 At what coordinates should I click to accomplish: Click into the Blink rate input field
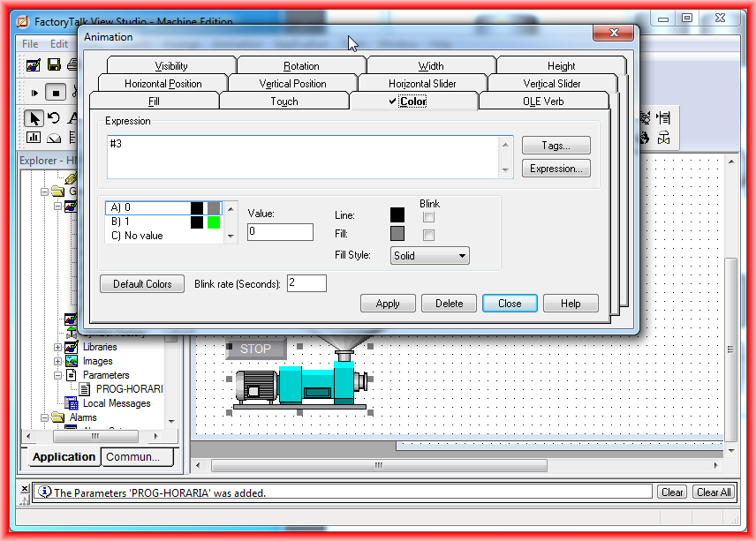pyautogui.click(x=306, y=283)
